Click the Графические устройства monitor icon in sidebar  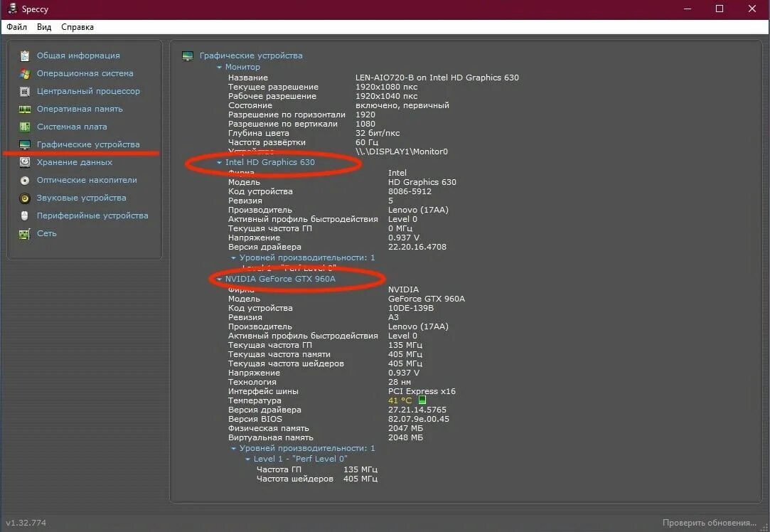click(x=25, y=144)
